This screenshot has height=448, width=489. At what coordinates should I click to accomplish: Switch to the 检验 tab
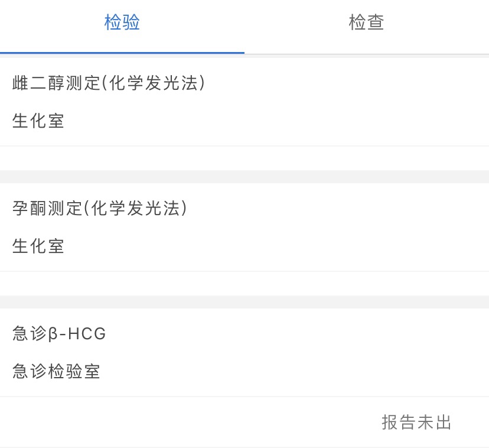click(x=122, y=24)
